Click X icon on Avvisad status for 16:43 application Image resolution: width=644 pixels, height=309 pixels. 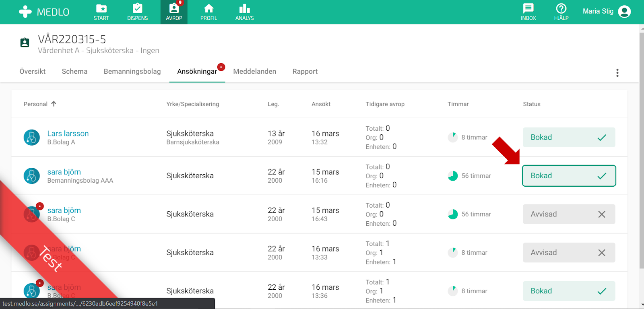[602, 214]
